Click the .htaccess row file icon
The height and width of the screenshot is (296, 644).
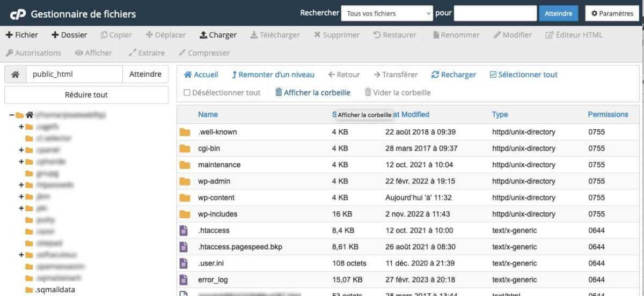click(184, 231)
